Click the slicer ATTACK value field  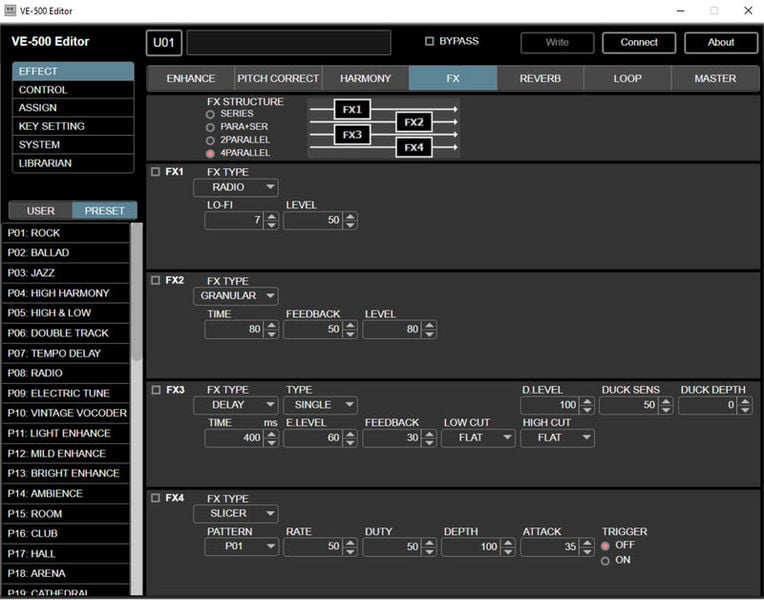pyautogui.click(x=551, y=547)
